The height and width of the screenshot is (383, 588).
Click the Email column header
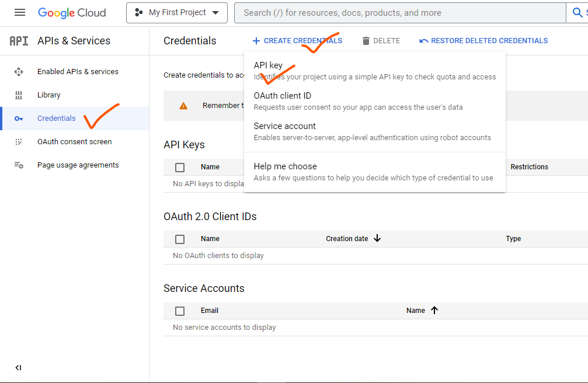tap(209, 311)
